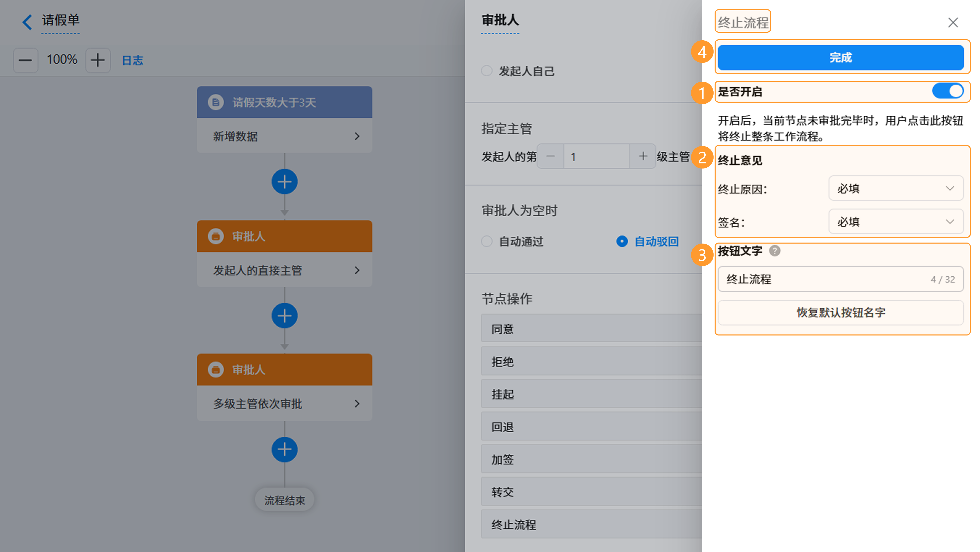Expand the 发起人的直接主管 row chevron
The height and width of the screenshot is (552, 980).
[x=357, y=270]
